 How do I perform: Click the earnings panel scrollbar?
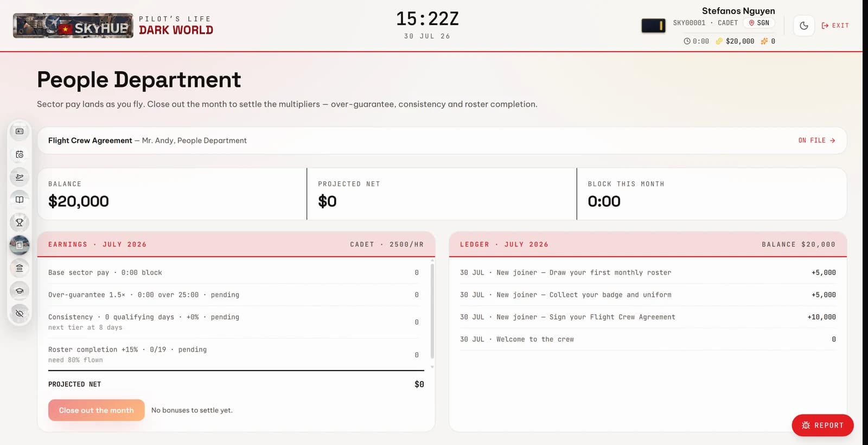coord(432,310)
